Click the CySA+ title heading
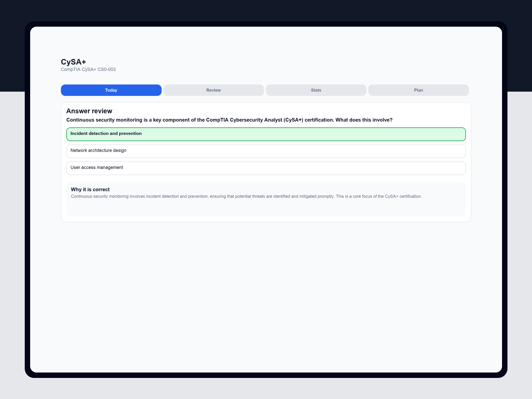Image resolution: width=532 pixels, height=399 pixels. point(73,62)
